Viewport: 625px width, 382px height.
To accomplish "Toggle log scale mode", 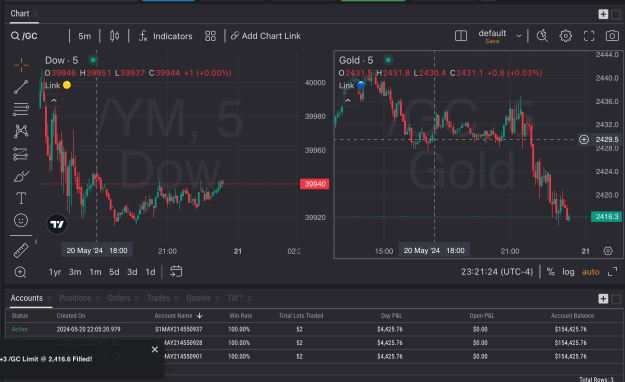I will pyautogui.click(x=568, y=272).
